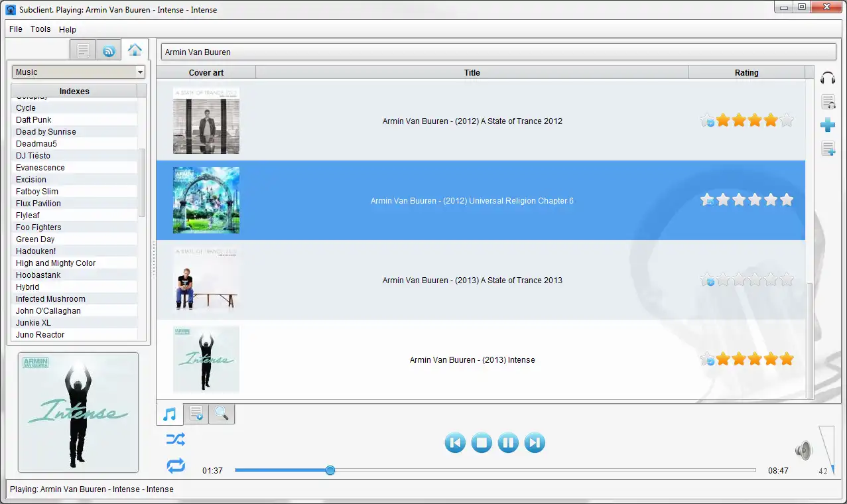Switch to the podcasts RSS feed tab
Viewport: 847px width, 504px height.
(x=109, y=50)
